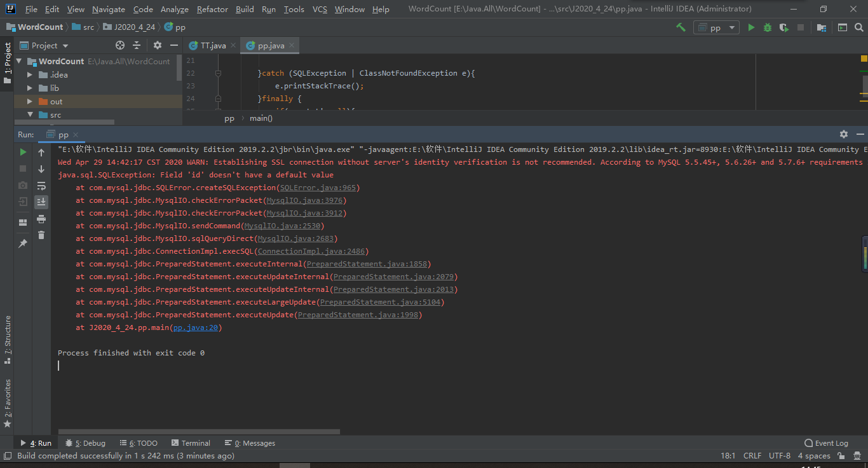Print the console output
The width and height of the screenshot is (868, 468).
[x=41, y=219]
